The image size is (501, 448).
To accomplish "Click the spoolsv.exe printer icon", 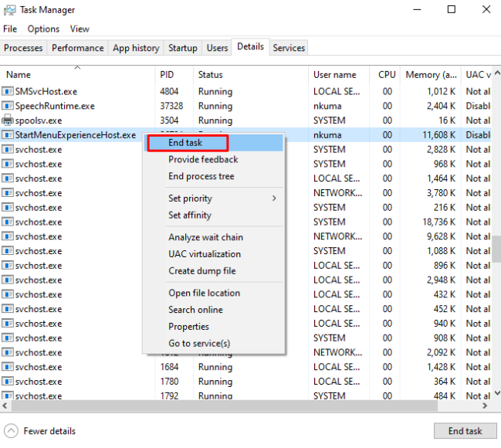I will tap(8, 120).
